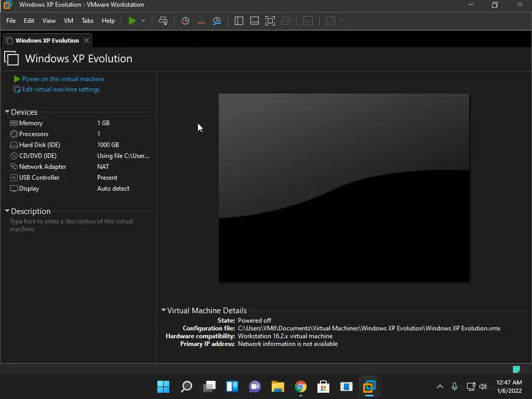Image resolution: width=532 pixels, height=399 pixels.
Task: Click the stretch guest display icon
Action: pos(330,21)
